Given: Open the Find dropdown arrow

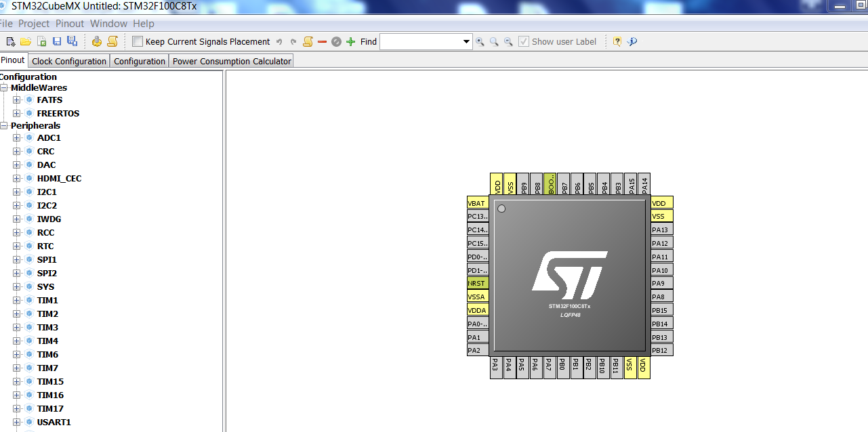Looking at the screenshot, I should coord(466,42).
